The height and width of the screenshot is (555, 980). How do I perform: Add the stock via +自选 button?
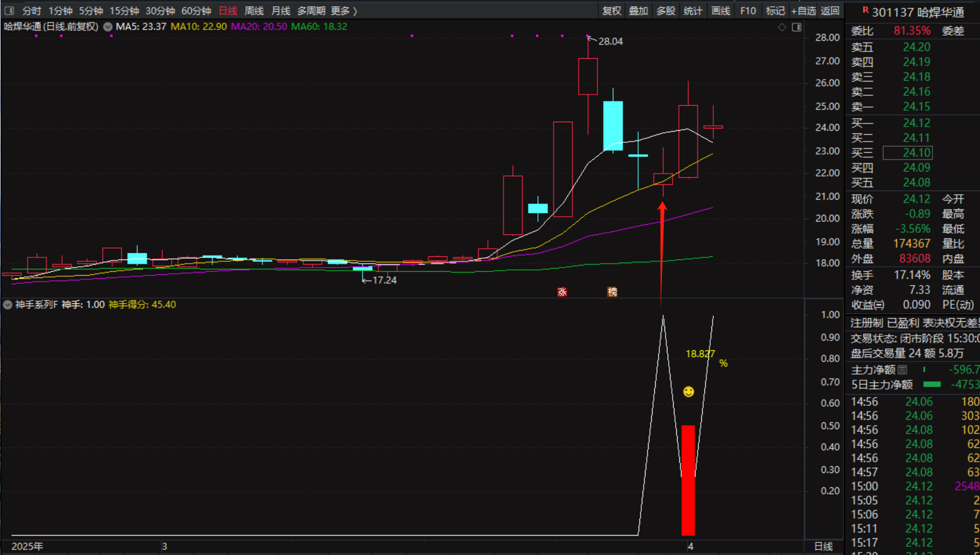tap(803, 11)
